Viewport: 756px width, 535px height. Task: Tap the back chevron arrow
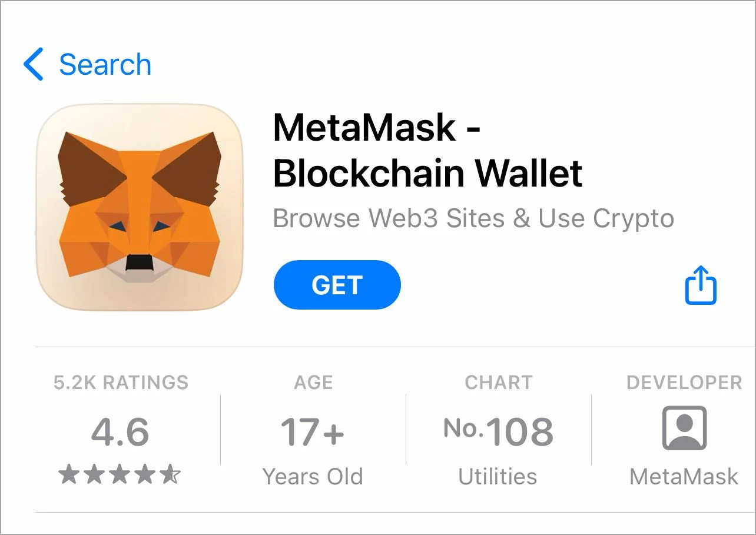[x=34, y=65]
